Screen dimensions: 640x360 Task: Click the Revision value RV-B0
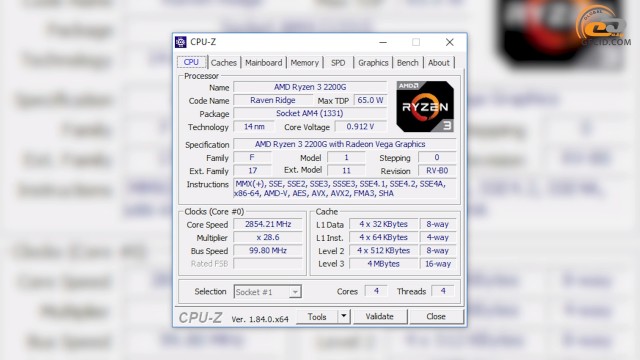click(437, 170)
